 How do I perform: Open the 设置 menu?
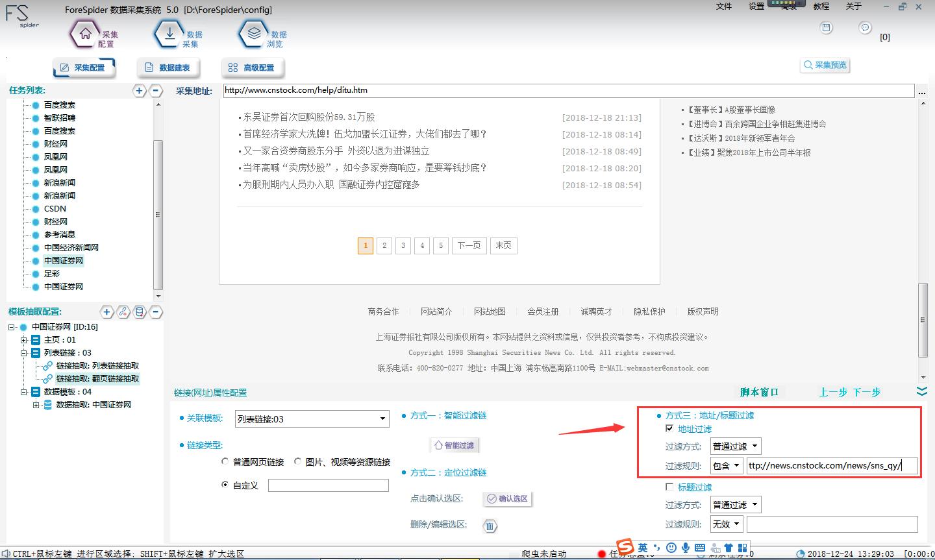click(x=757, y=6)
